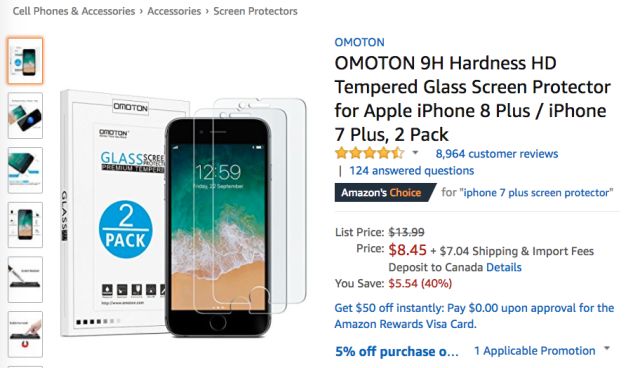This screenshot has width=640, height=368.
Task: Visit the OMOTON brand link
Action: (359, 42)
